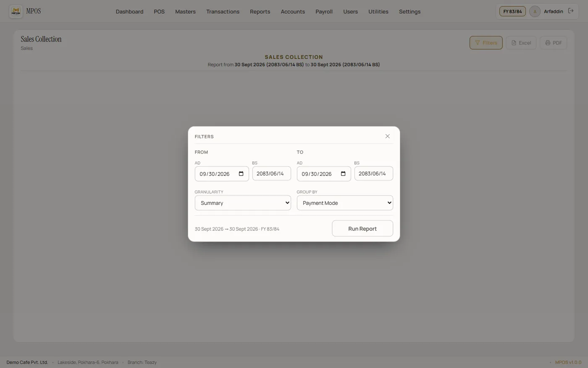Image resolution: width=588 pixels, height=368 pixels.
Task: Open the Transactions menu
Action: [x=223, y=11]
